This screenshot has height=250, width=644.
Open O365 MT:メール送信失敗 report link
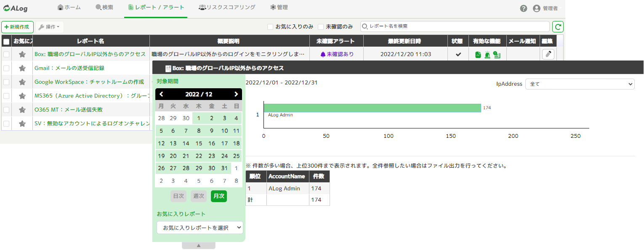point(69,110)
